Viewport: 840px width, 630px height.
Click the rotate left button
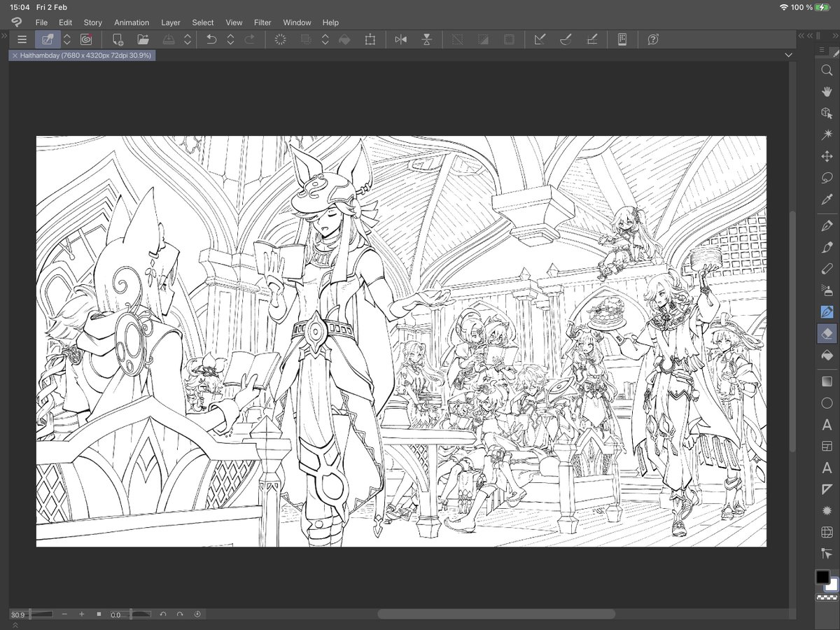pos(162,614)
